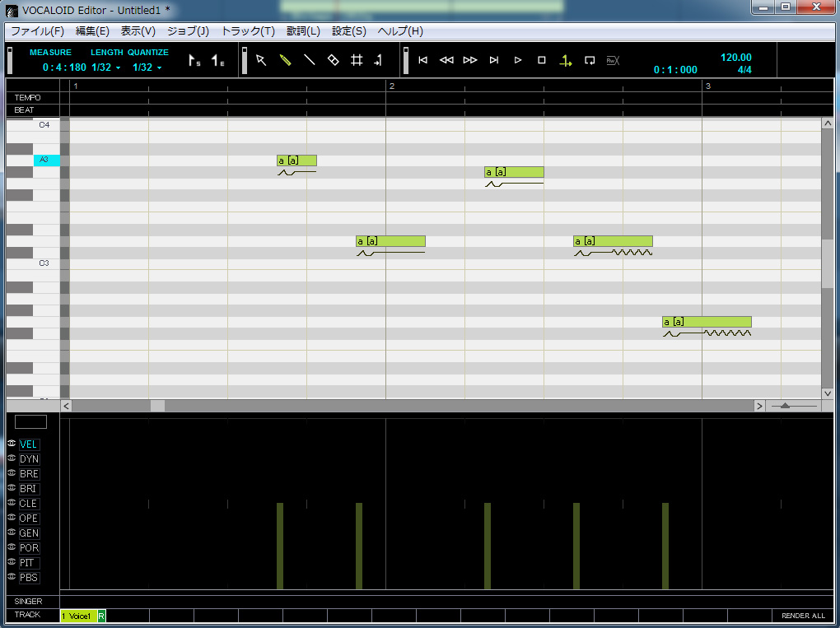
Task: Click the RENDER ALL button
Action: [x=803, y=616]
